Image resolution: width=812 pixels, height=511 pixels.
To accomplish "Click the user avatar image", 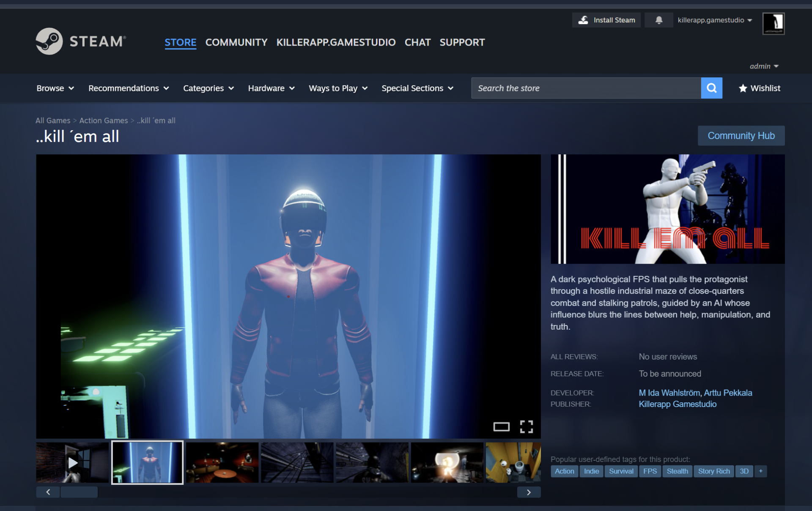I will coord(773,23).
